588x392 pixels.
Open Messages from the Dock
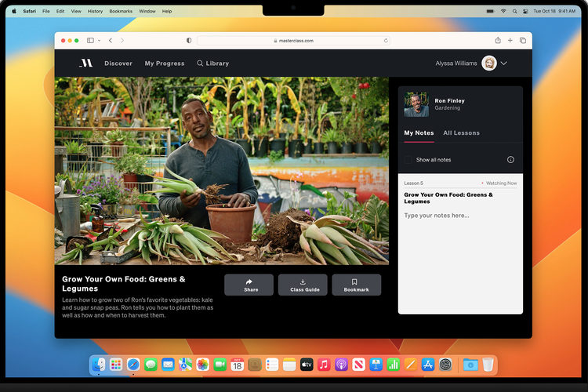click(x=151, y=365)
